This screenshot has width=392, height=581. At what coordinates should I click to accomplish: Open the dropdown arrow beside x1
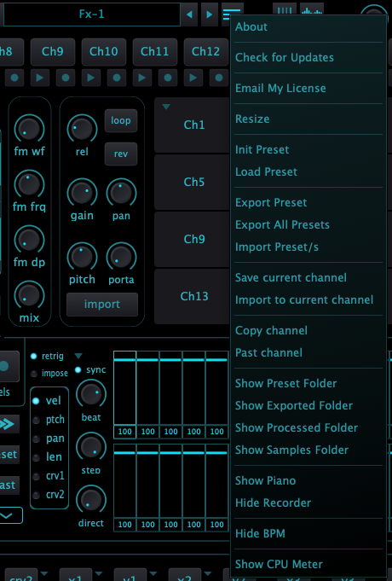[99, 574]
